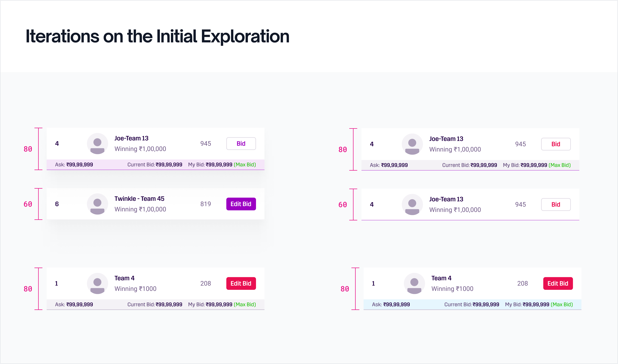The height and width of the screenshot is (364, 618).
Task: Click the Twinkle - Team 45 avatar icon
Action: click(x=97, y=204)
